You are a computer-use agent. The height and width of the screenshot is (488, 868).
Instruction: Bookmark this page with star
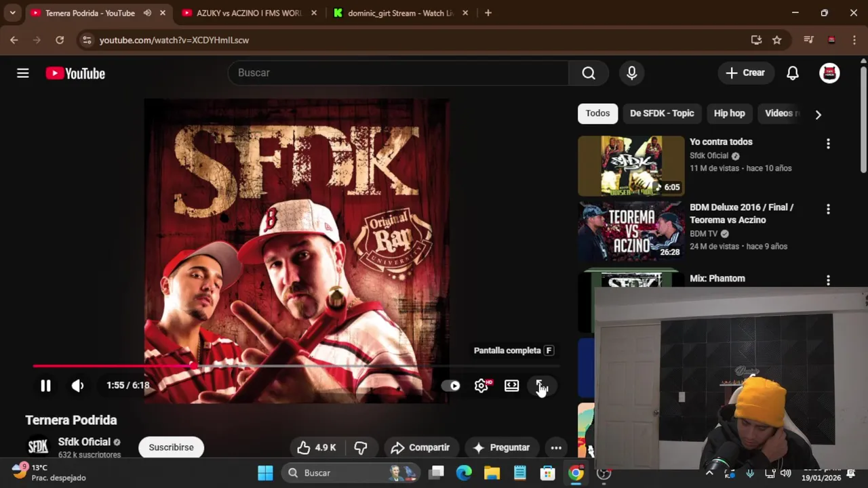tap(777, 40)
